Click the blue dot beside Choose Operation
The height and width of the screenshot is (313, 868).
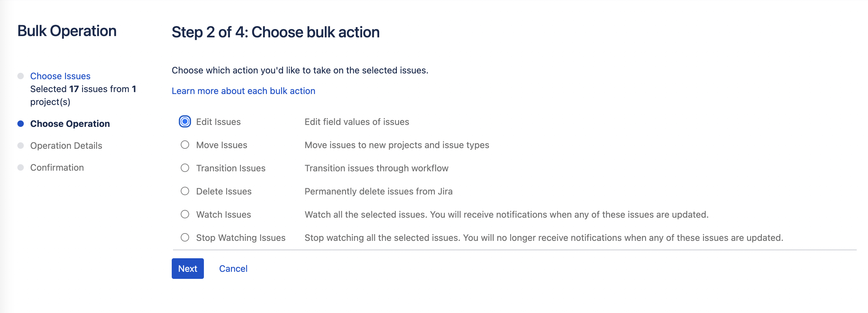[21, 124]
